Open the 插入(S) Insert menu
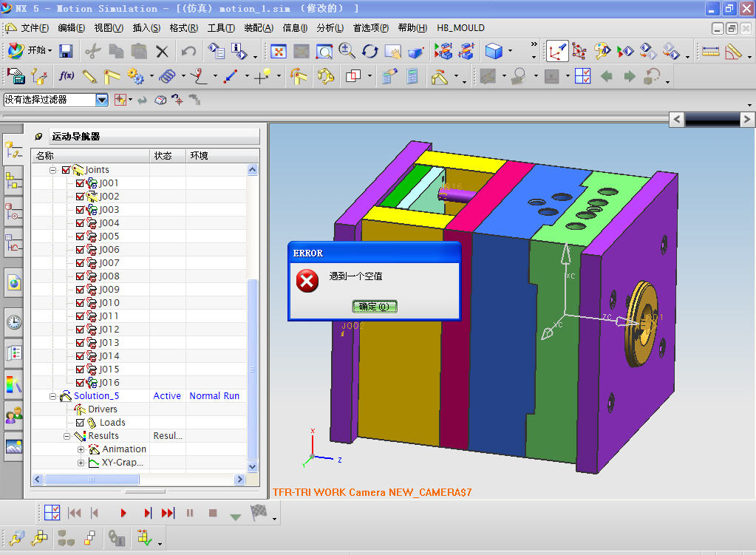 [146, 28]
